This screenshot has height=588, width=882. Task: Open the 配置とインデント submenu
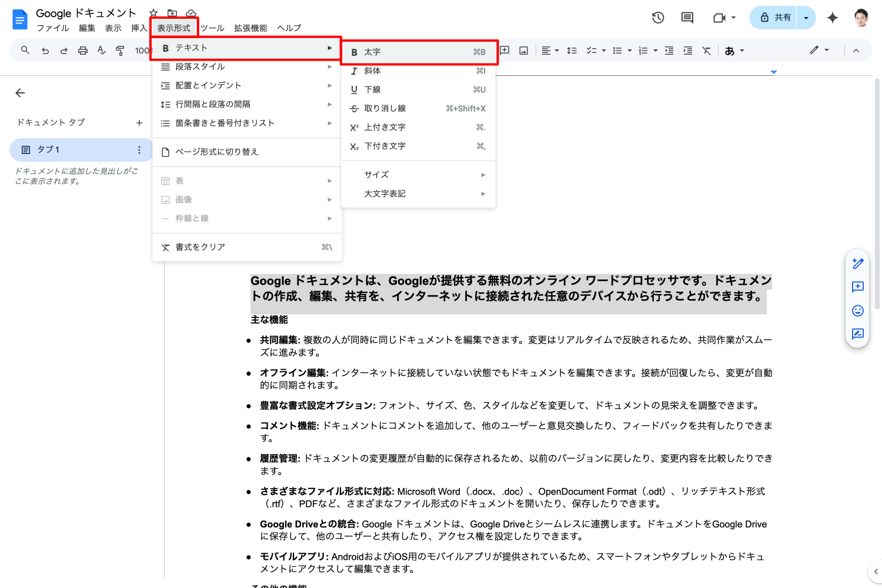[247, 85]
